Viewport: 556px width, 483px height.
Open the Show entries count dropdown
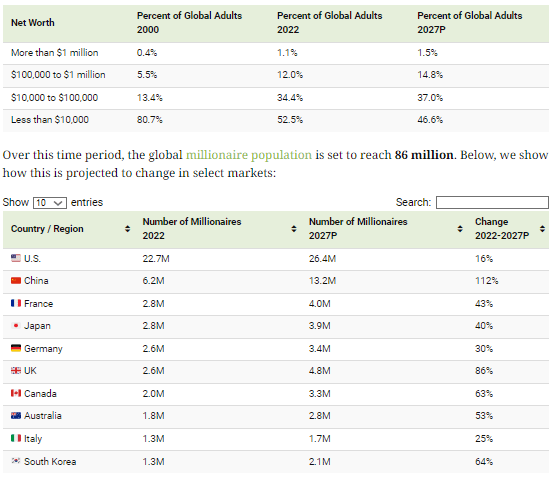(50, 203)
